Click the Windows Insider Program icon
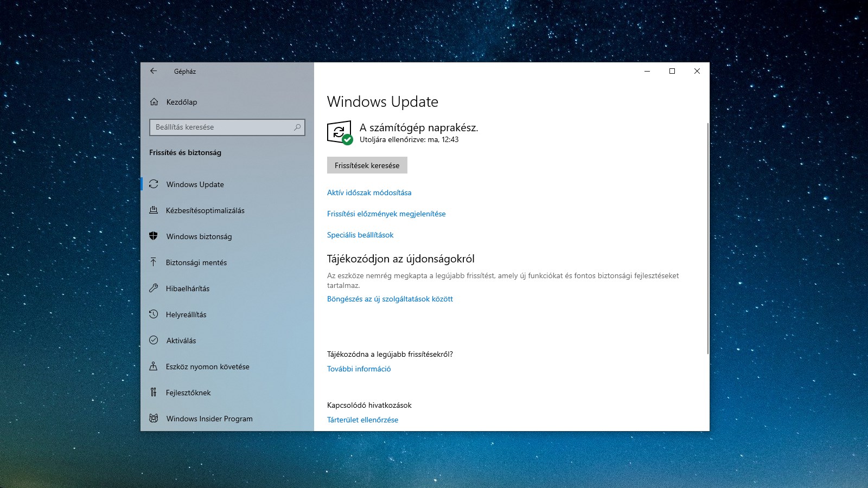Screen dimensions: 868x488 coord(154,419)
